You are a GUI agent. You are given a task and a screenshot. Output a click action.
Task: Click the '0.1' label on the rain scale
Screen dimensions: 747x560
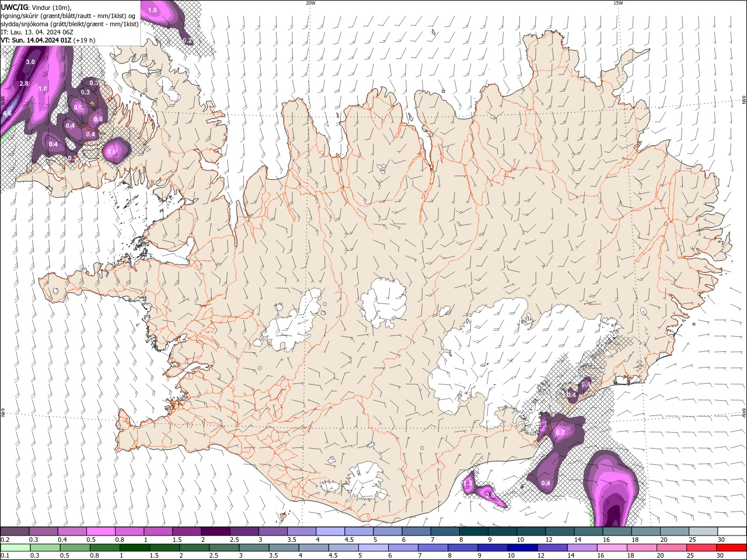[5, 556]
